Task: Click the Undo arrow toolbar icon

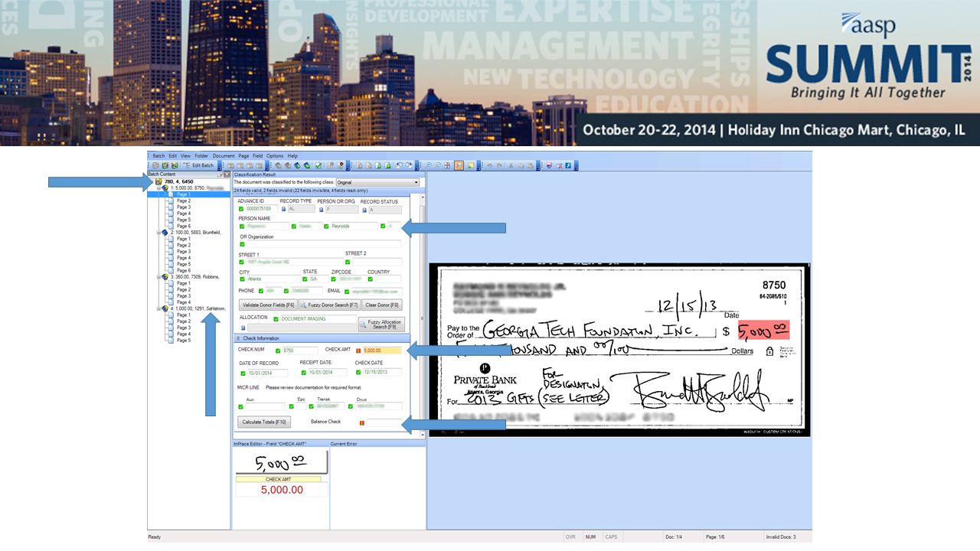Action: [489, 165]
